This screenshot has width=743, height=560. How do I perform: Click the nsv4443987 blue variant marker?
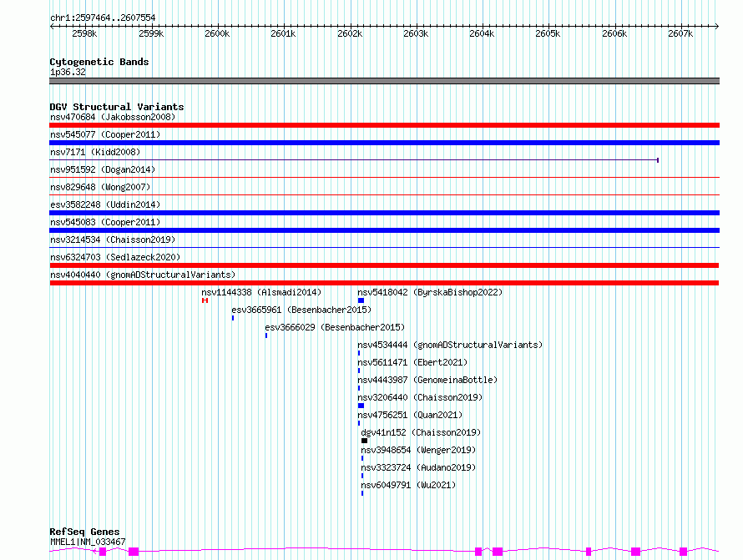click(x=359, y=388)
